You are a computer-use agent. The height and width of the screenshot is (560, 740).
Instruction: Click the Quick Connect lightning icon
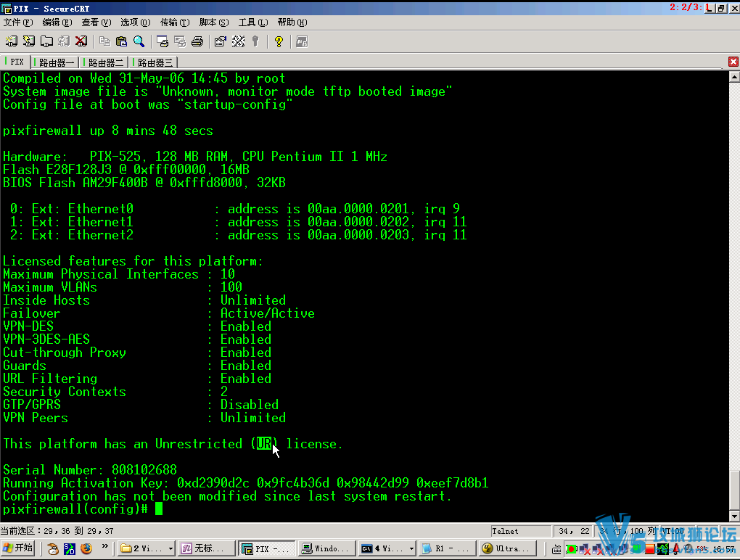pyautogui.click(x=29, y=41)
